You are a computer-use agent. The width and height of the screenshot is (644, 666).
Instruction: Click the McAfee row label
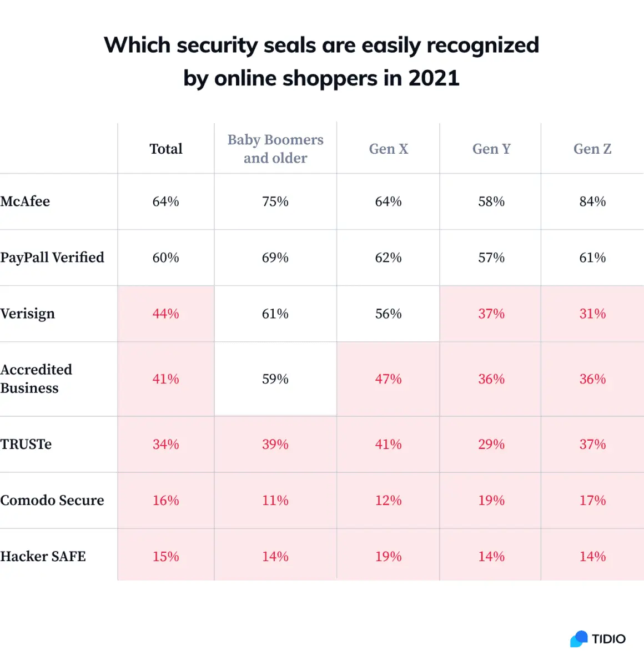[x=25, y=201]
